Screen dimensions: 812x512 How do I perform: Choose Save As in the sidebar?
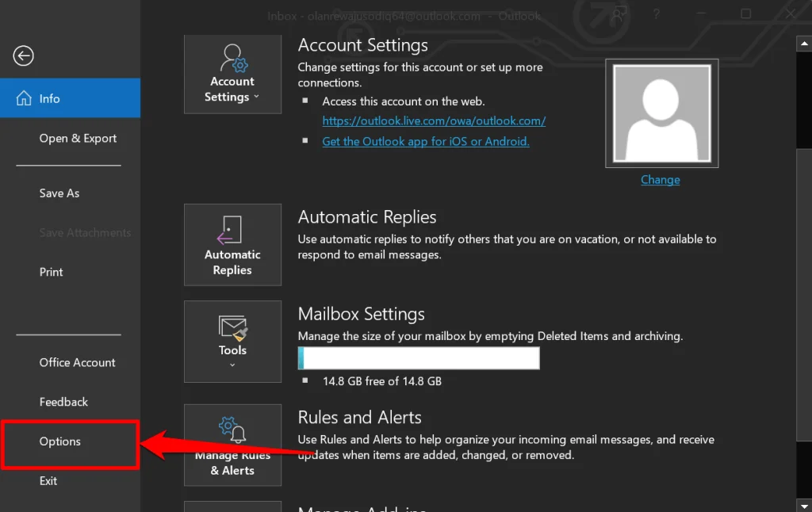coord(59,193)
